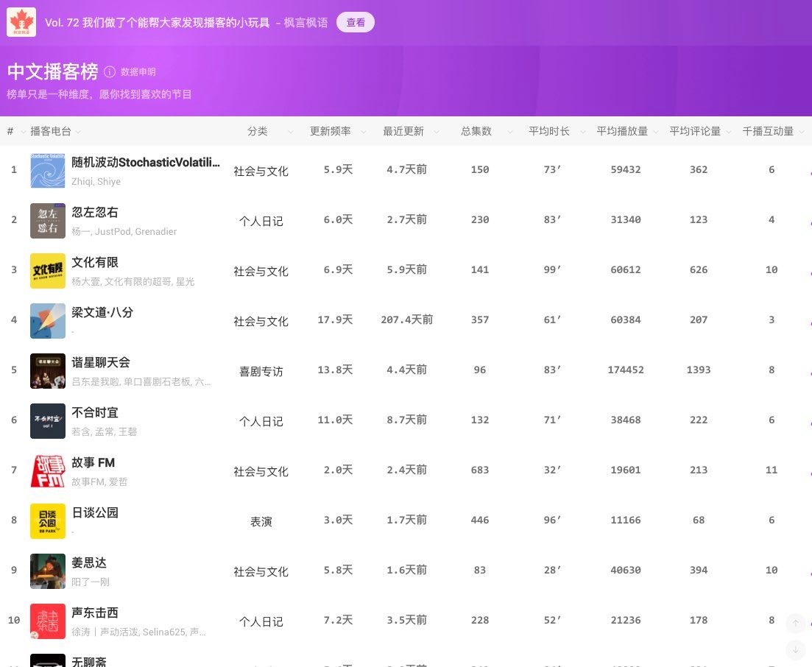
Task: Click the 207.4天前 last update value
Action: point(407,320)
